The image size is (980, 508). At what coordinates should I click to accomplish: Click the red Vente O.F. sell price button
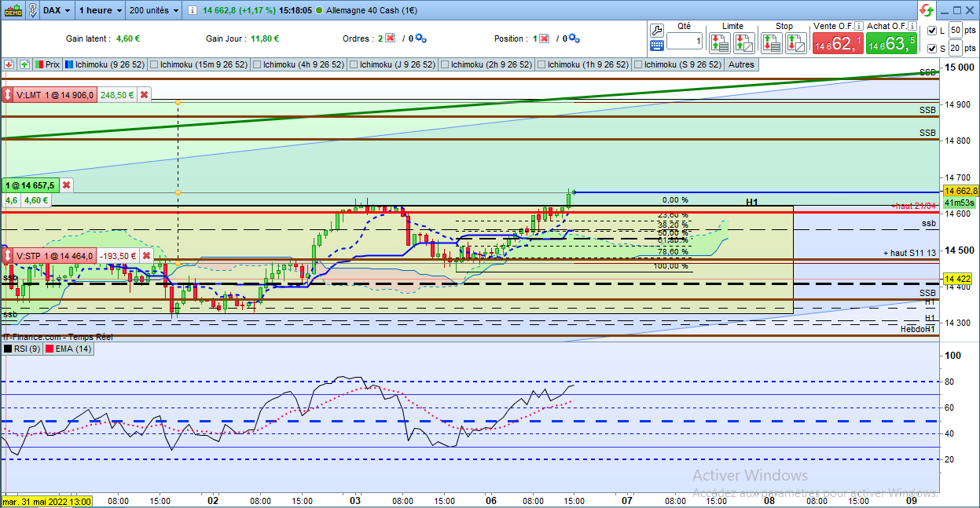coord(837,44)
